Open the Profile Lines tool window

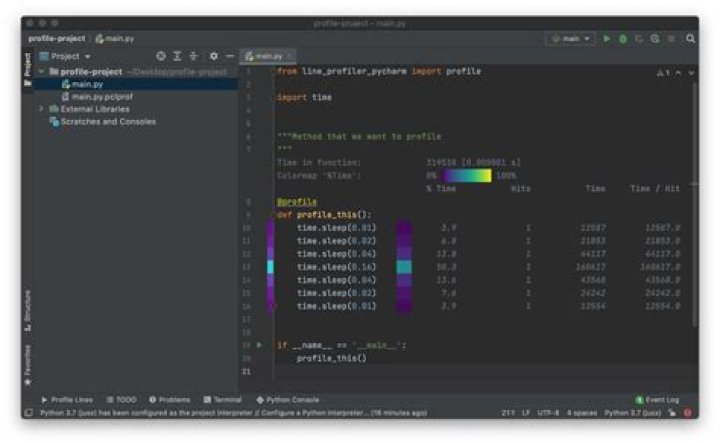(67, 400)
